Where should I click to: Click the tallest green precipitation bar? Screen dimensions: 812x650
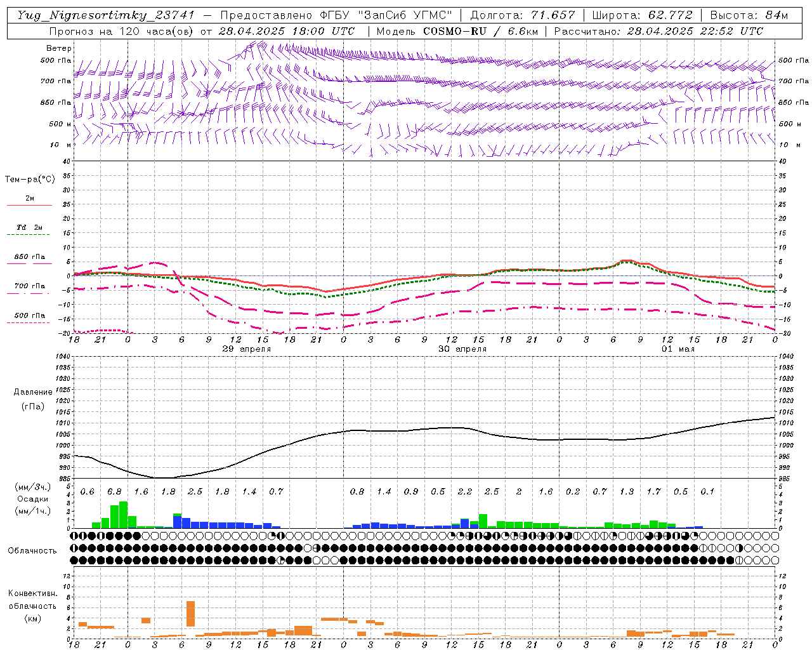tap(123, 515)
